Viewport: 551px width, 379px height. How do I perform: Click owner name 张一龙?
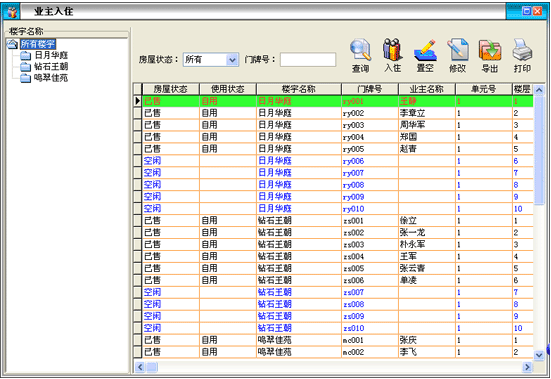[x=412, y=233]
